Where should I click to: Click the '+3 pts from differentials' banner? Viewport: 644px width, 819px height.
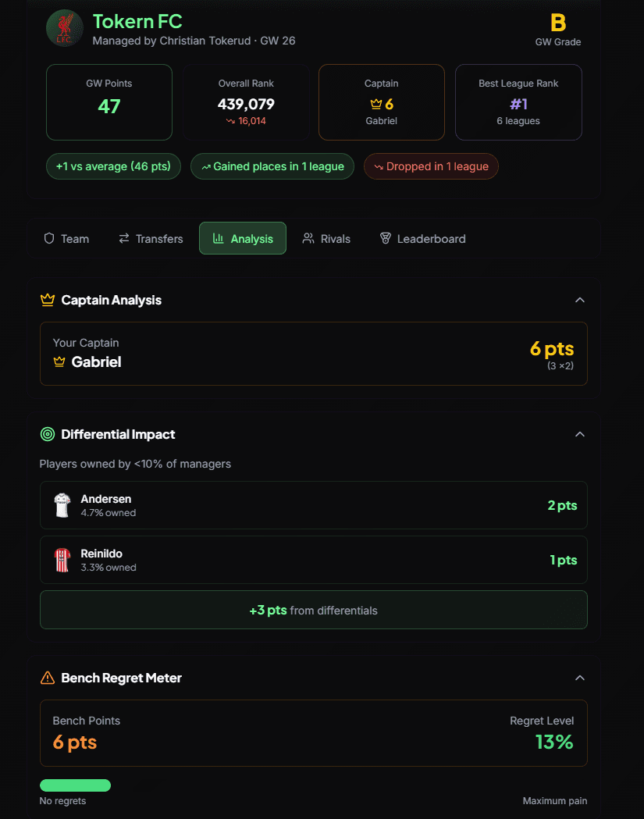tap(313, 609)
